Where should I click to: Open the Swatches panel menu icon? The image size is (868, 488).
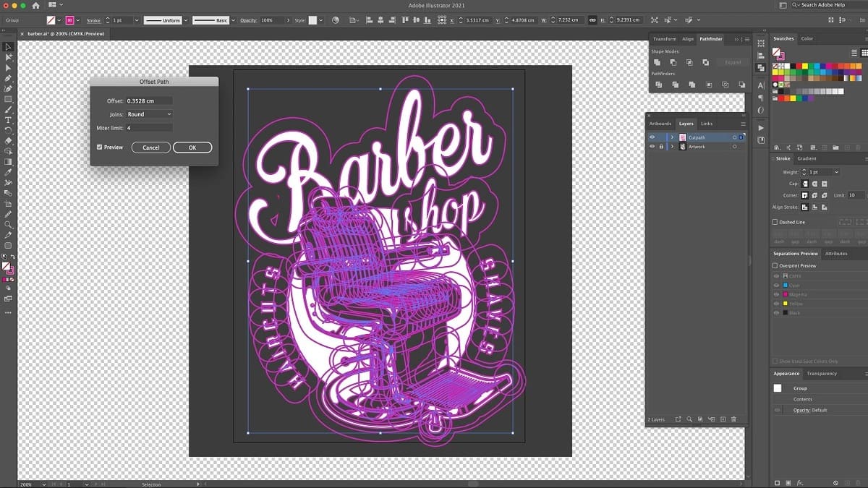click(x=866, y=38)
